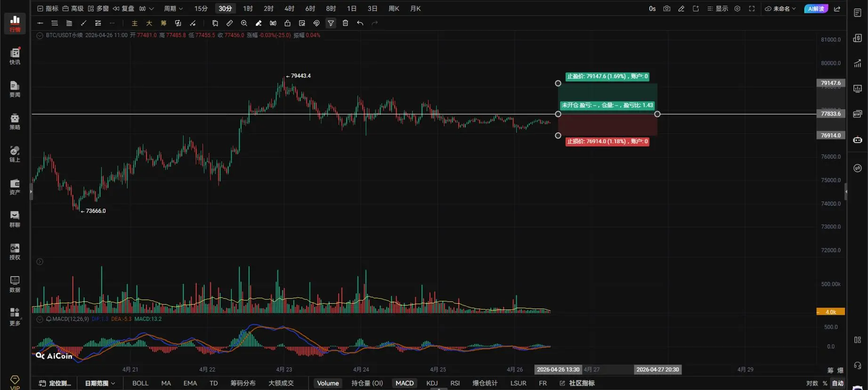Take a chart screenshot with camera icon

point(666,8)
